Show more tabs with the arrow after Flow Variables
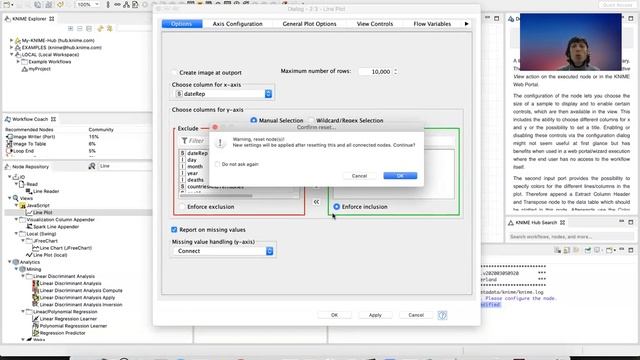The height and width of the screenshot is (360, 640). tap(467, 24)
